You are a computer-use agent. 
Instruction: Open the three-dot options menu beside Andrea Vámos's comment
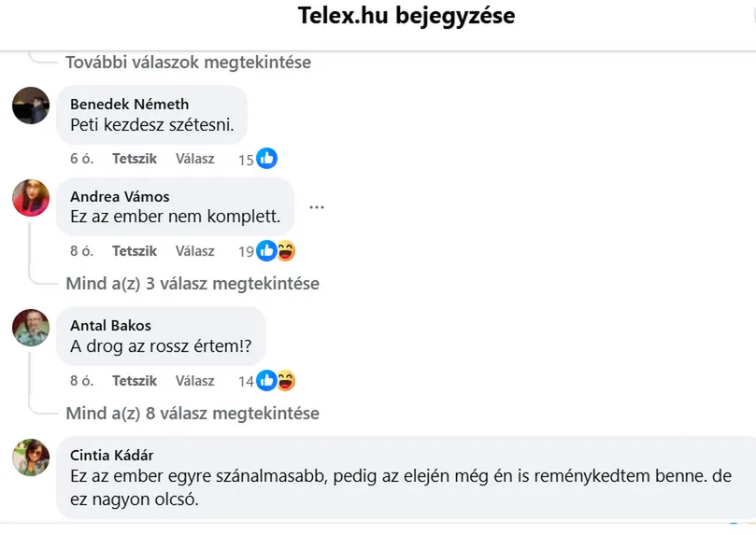coord(317,207)
